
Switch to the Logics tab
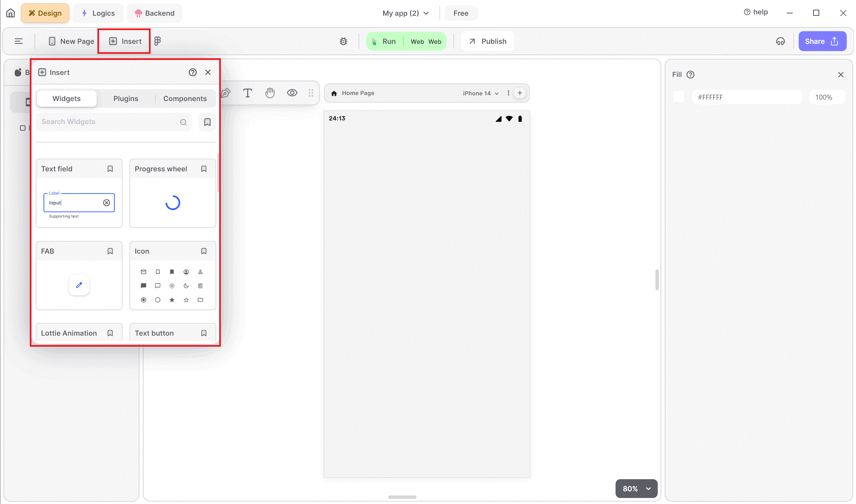pos(98,13)
